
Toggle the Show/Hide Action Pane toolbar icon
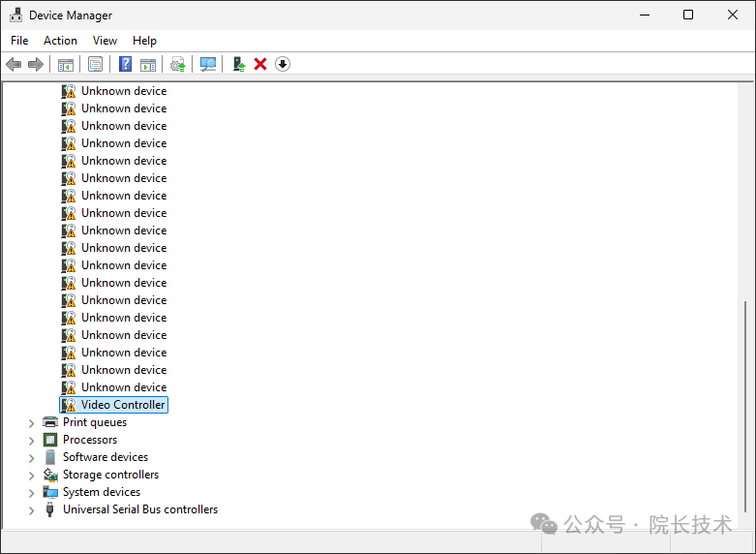[148, 64]
